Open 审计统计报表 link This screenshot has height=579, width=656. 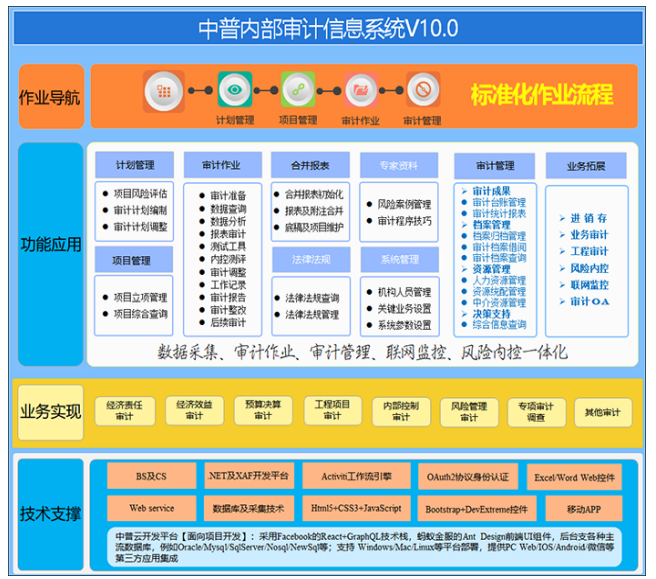[499, 213]
